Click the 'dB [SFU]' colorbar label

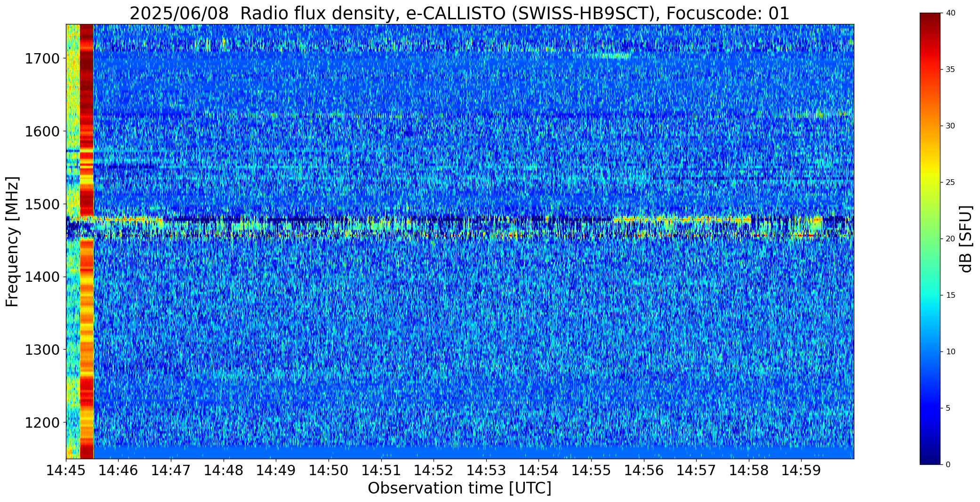click(x=966, y=239)
